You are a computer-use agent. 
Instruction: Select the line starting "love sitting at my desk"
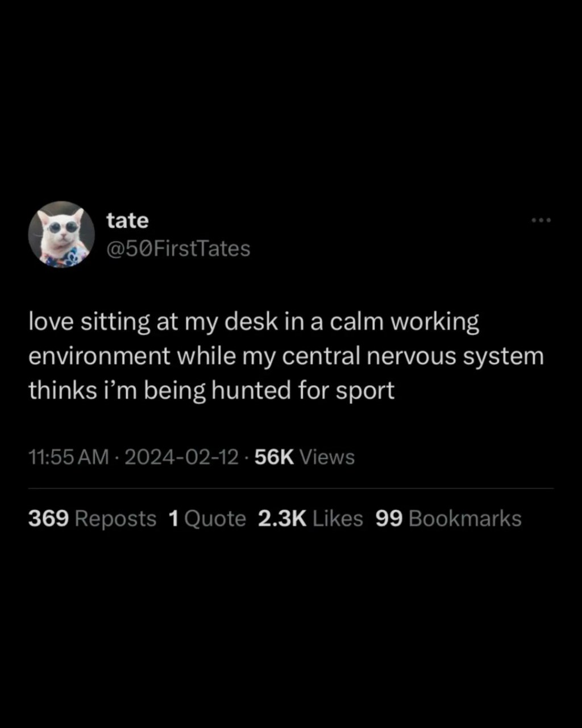coord(254,322)
